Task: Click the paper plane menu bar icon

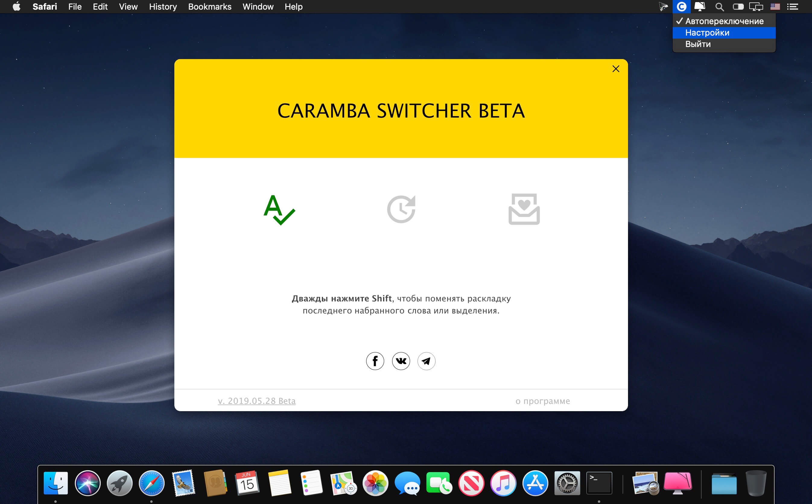Action: coord(663,7)
